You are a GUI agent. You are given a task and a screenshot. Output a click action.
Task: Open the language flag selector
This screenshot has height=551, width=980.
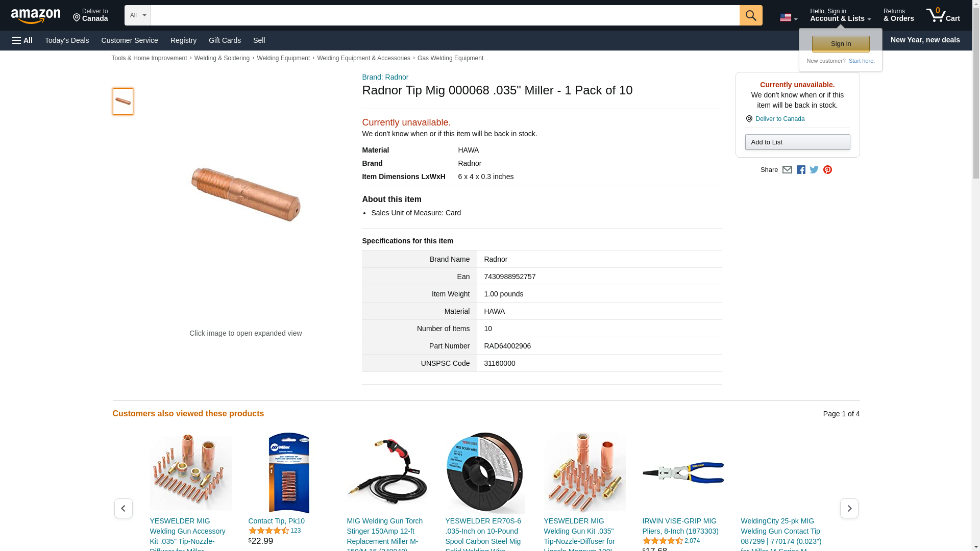click(788, 17)
